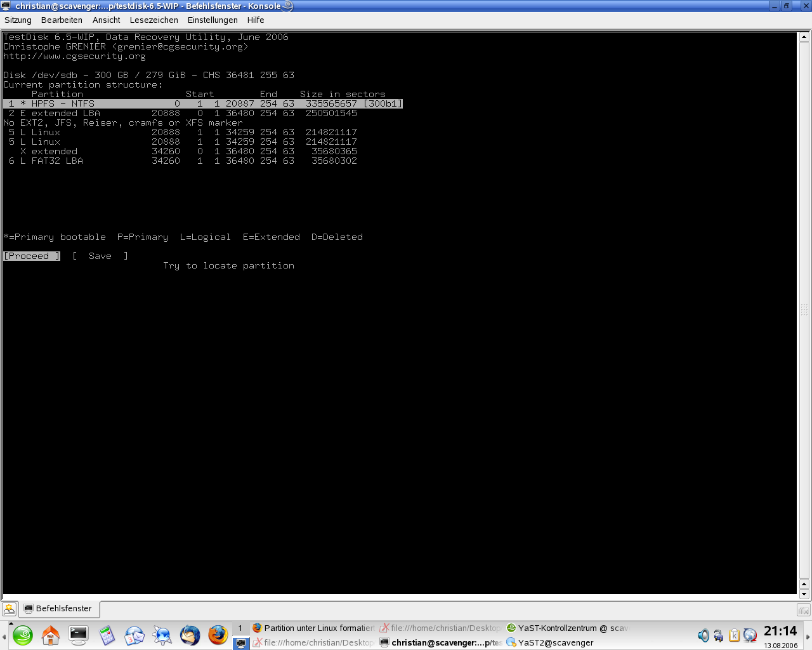Click the scrollbar up arrow in Konsole
Image resolution: width=812 pixels, height=650 pixels.
(804, 37)
